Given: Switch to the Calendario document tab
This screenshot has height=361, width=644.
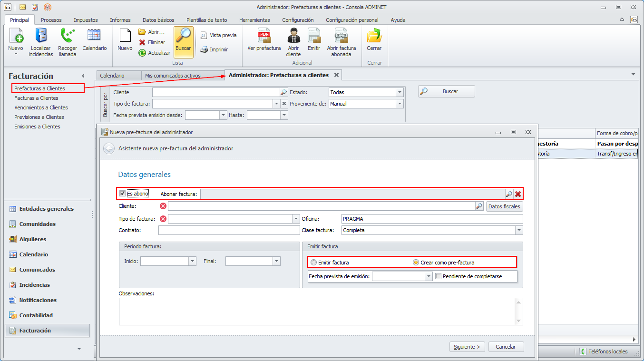Looking at the screenshot, I should click(119, 76).
